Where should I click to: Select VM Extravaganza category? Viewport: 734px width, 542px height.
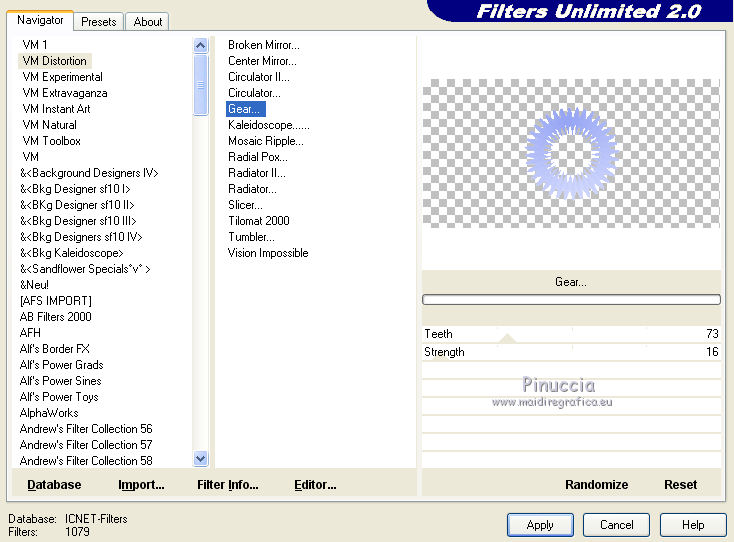[x=65, y=93]
